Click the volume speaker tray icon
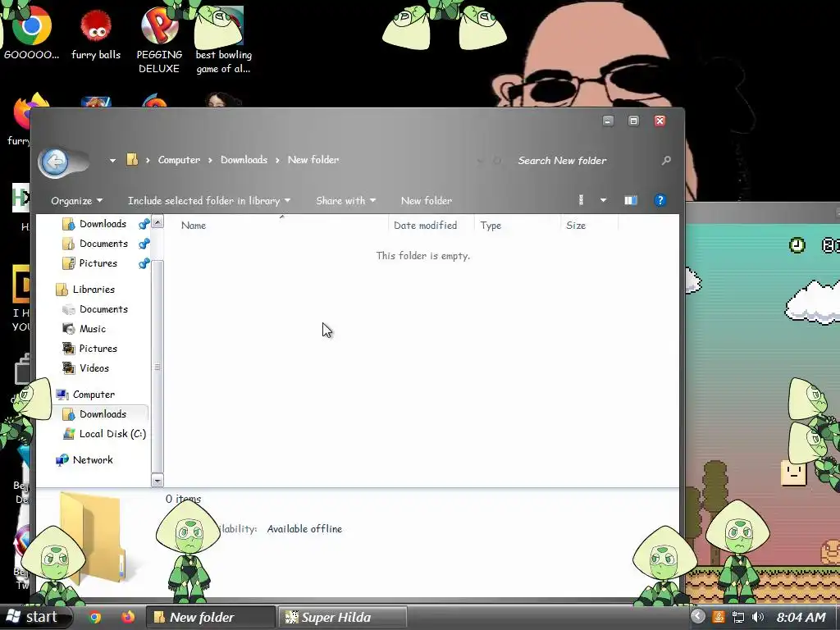The height and width of the screenshot is (630, 840). tap(757, 617)
